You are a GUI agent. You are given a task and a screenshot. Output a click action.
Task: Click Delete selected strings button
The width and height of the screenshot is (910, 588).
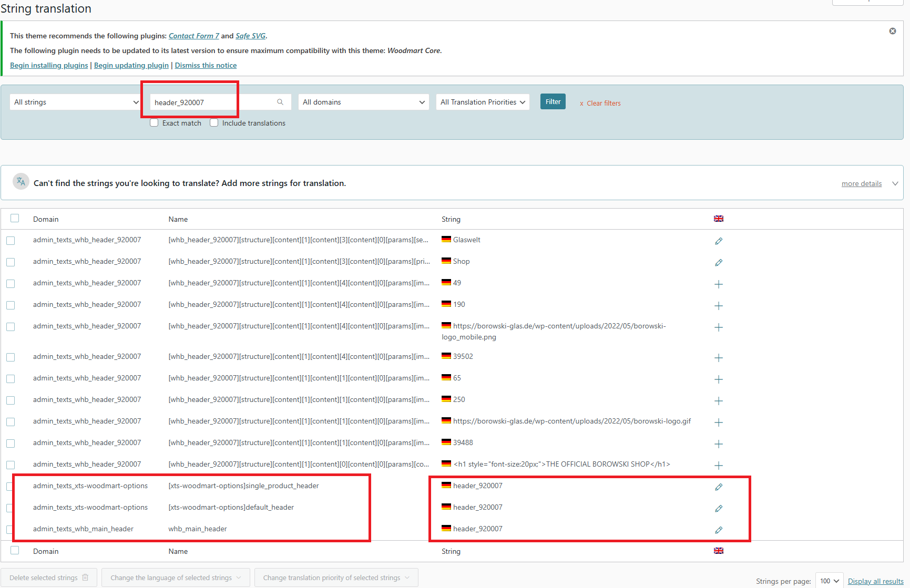pos(49,577)
